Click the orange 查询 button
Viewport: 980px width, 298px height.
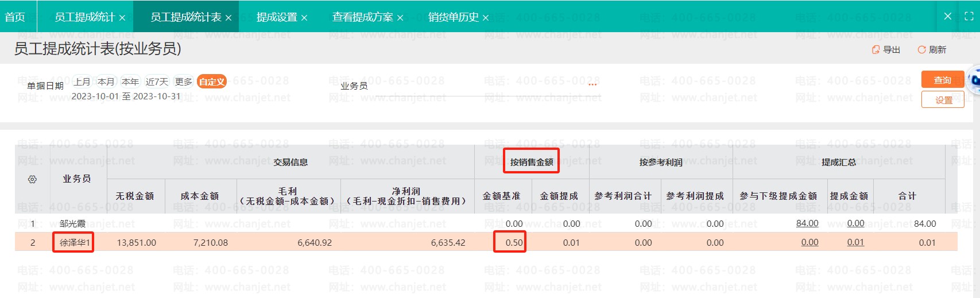click(942, 80)
